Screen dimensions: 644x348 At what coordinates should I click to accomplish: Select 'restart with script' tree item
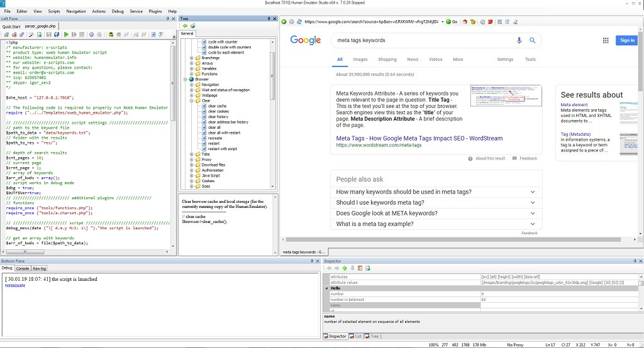click(222, 148)
